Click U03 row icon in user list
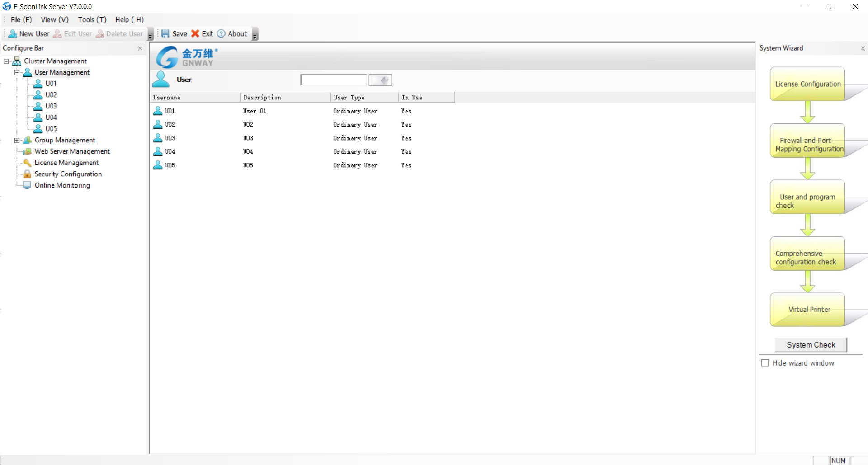This screenshot has width=868, height=465. click(158, 138)
